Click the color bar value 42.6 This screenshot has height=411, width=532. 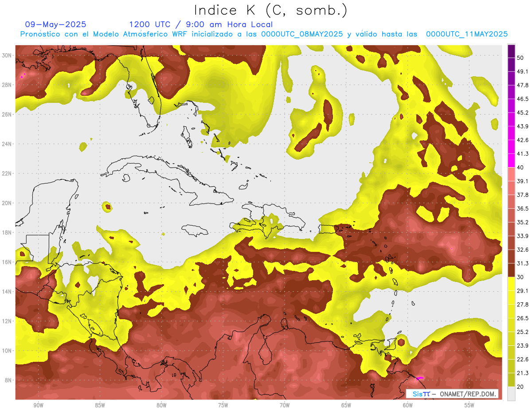523,140
